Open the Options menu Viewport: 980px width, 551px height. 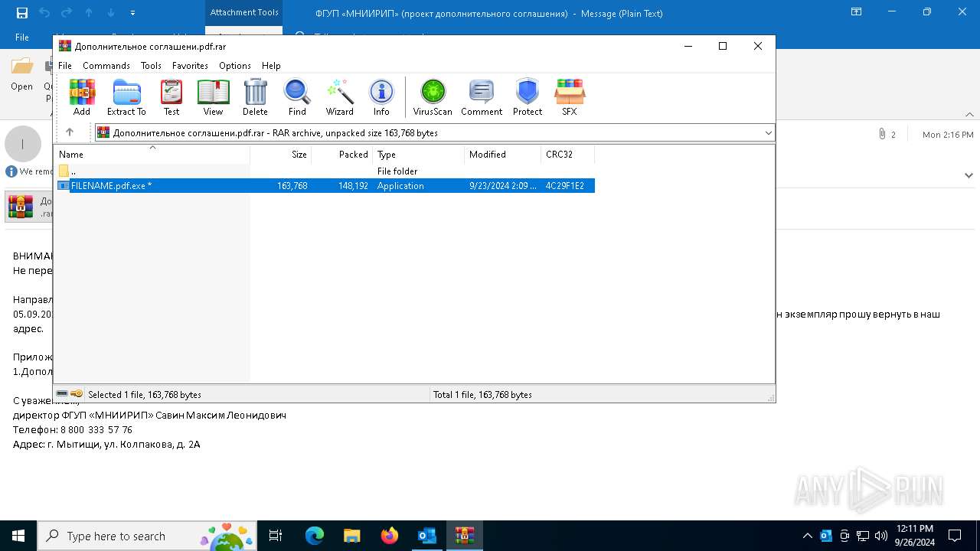tap(235, 65)
